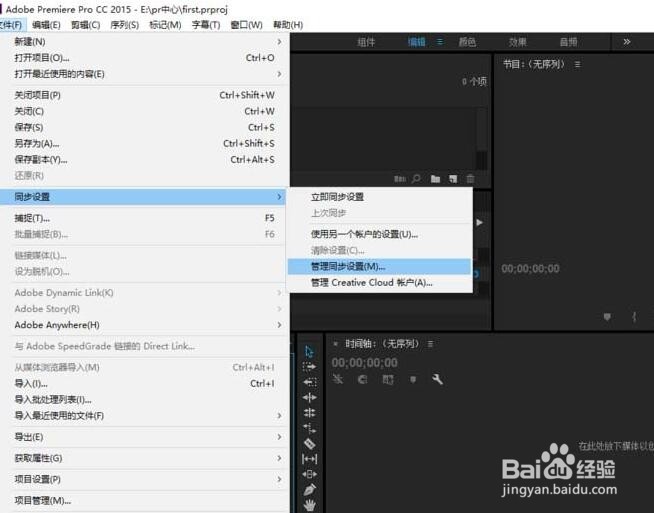Open the 剪辑(C) menu
The height and width of the screenshot is (513, 654).
click(x=86, y=25)
